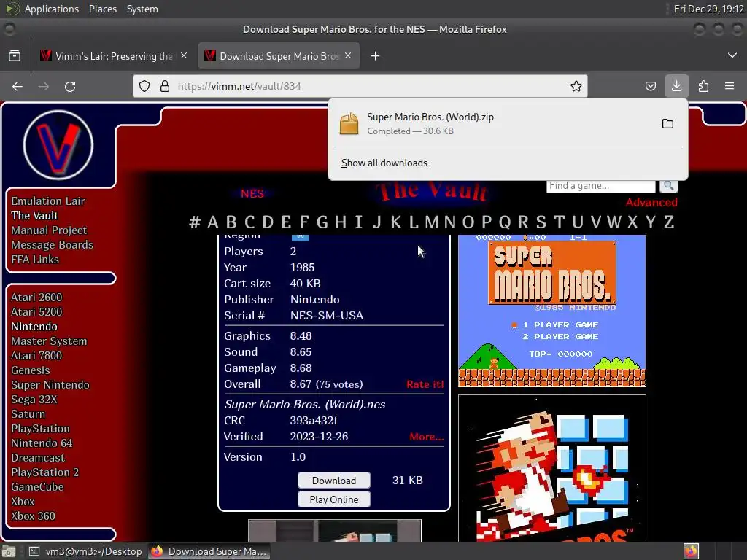Screen dimensions: 747x560
Task: Open the Super Mario Bros. (World).zip download
Action: pyautogui.click(x=494, y=124)
